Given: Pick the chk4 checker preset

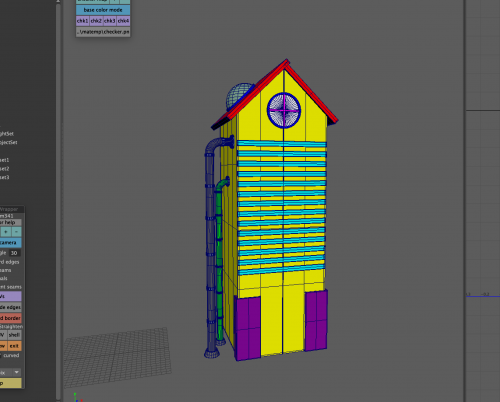Looking at the screenshot, I should 123,21.
